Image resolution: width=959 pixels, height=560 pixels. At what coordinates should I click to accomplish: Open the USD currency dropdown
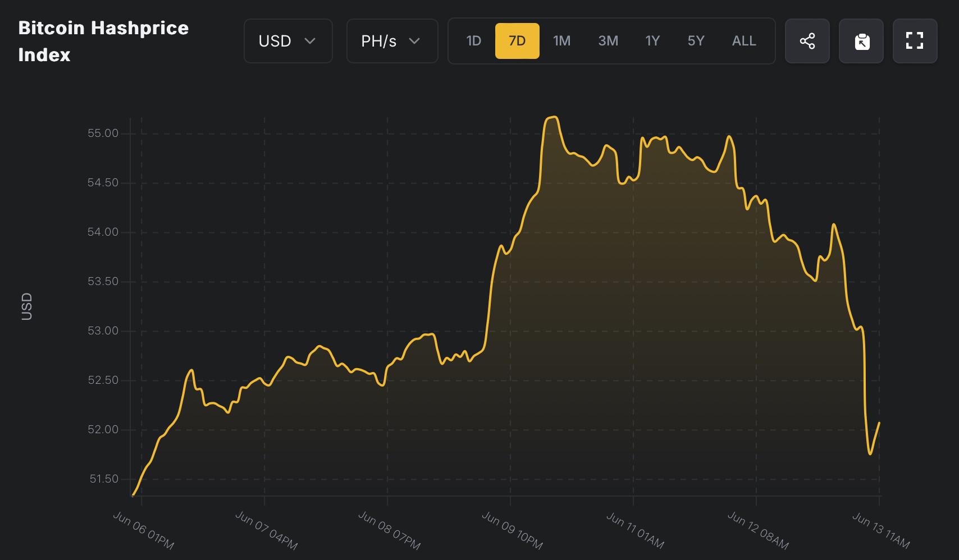[288, 41]
